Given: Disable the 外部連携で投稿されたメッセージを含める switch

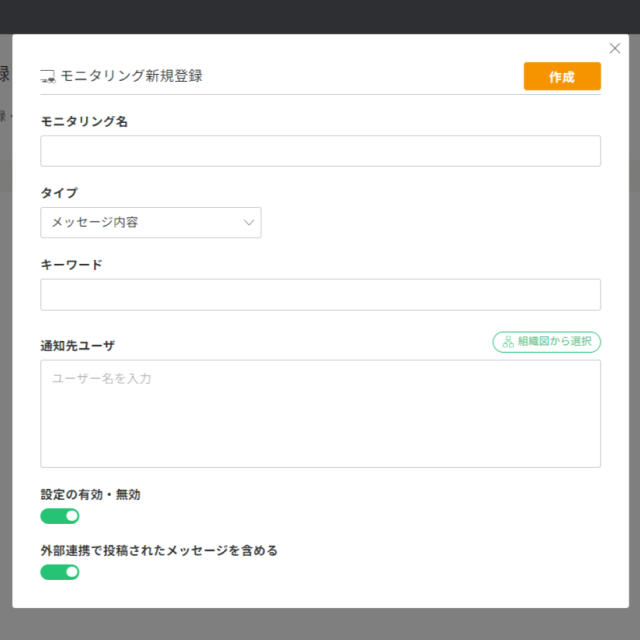Looking at the screenshot, I should pos(60,572).
